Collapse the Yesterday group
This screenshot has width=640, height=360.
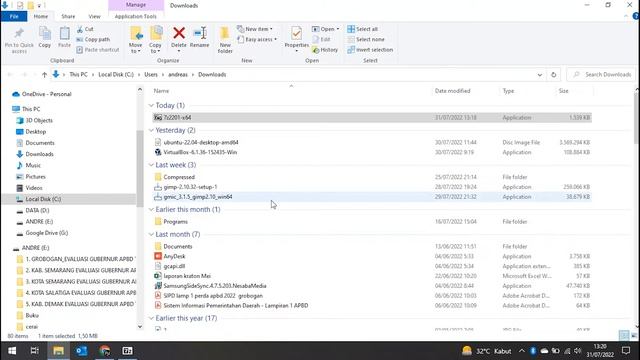[151, 131]
